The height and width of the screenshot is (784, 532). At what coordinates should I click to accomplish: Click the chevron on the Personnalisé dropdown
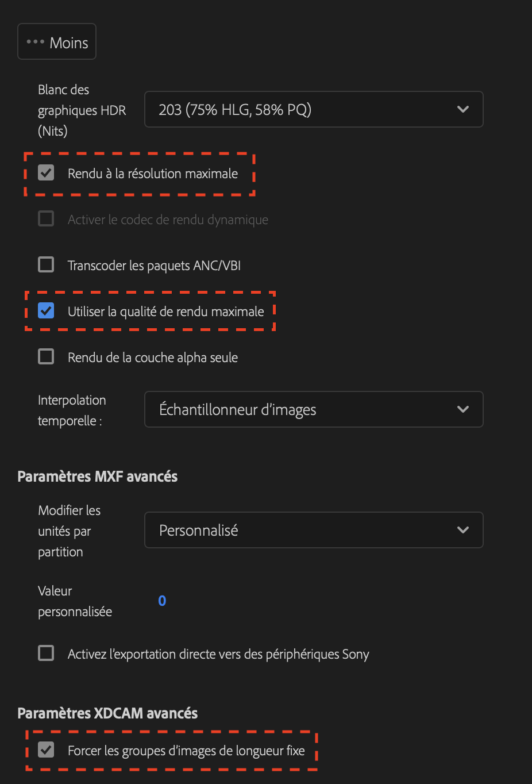tap(463, 530)
